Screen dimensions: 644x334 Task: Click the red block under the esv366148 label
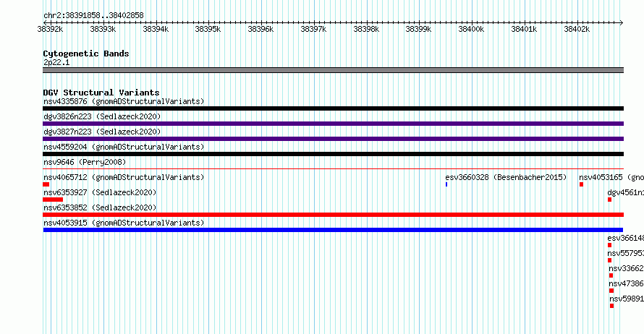pos(609,245)
